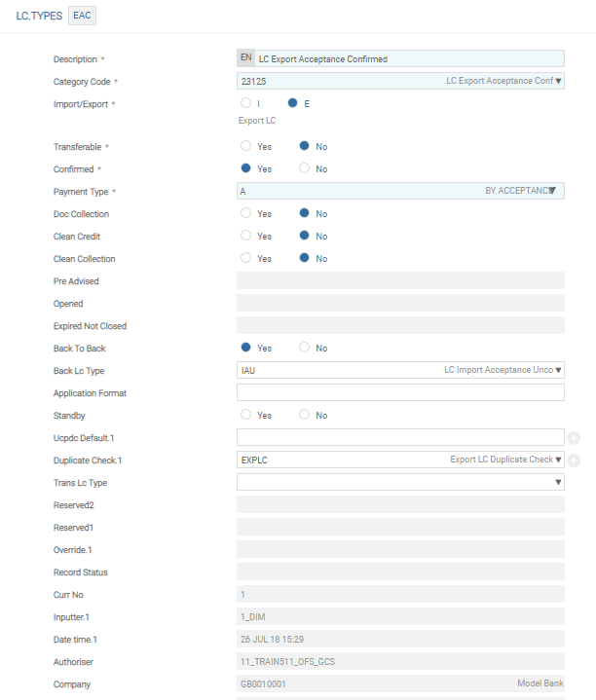This screenshot has width=596, height=700.
Task: Set Back To Back to No
Action: coord(304,348)
